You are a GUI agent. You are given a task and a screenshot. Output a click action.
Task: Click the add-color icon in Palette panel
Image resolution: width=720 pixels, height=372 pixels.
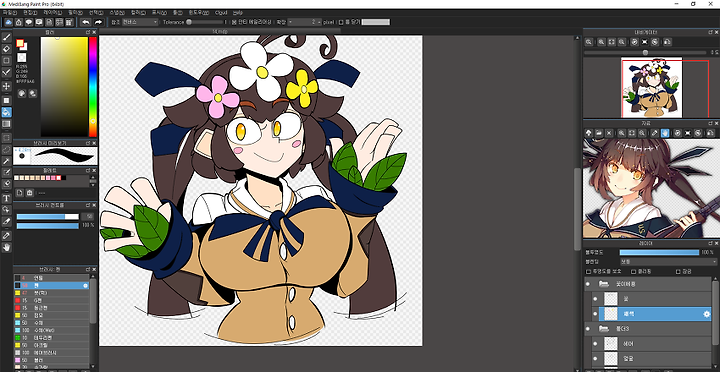pos(20,192)
